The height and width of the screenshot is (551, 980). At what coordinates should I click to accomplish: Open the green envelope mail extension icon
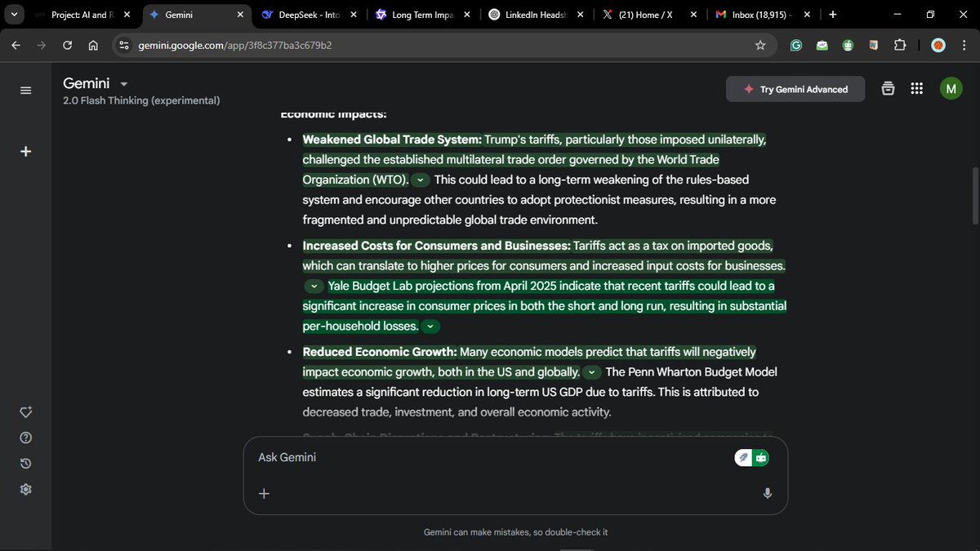(x=822, y=46)
